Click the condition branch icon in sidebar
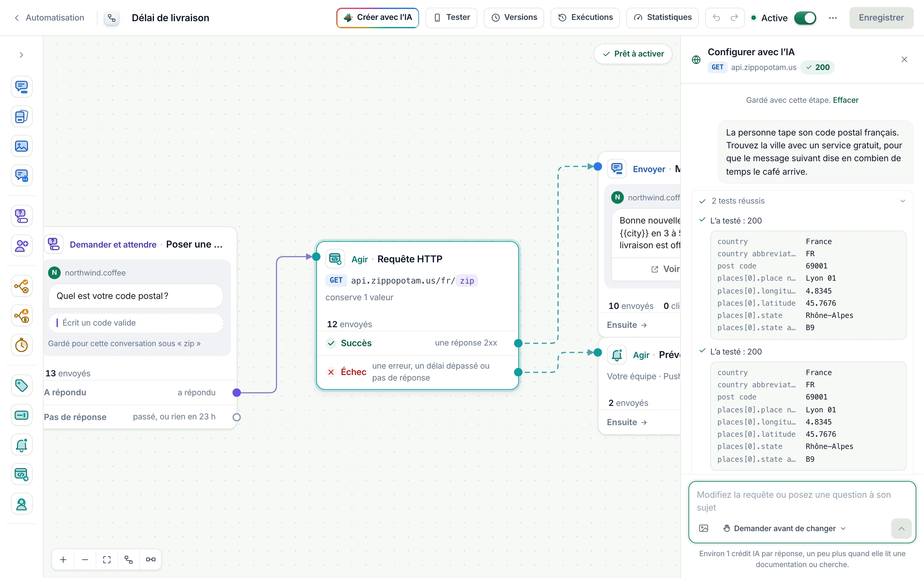Image resolution: width=924 pixels, height=578 pixels. click(x=21, y=286)
